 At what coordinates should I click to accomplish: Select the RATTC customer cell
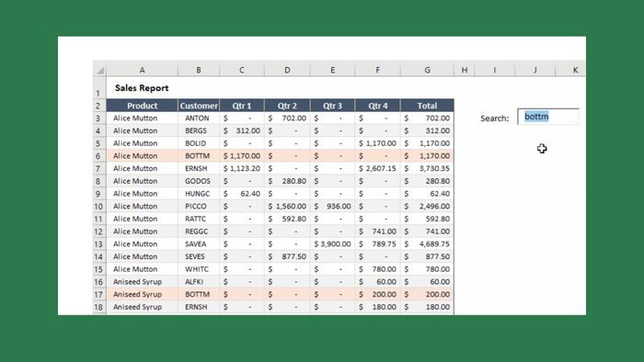click(x=199, y=219)
